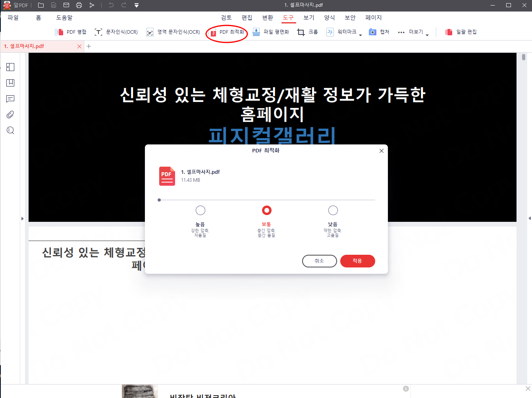Image resolution: width=532 pixels, height=398 pixels.
Task: Click the compression level slider handle
Action: pos(159,200)
